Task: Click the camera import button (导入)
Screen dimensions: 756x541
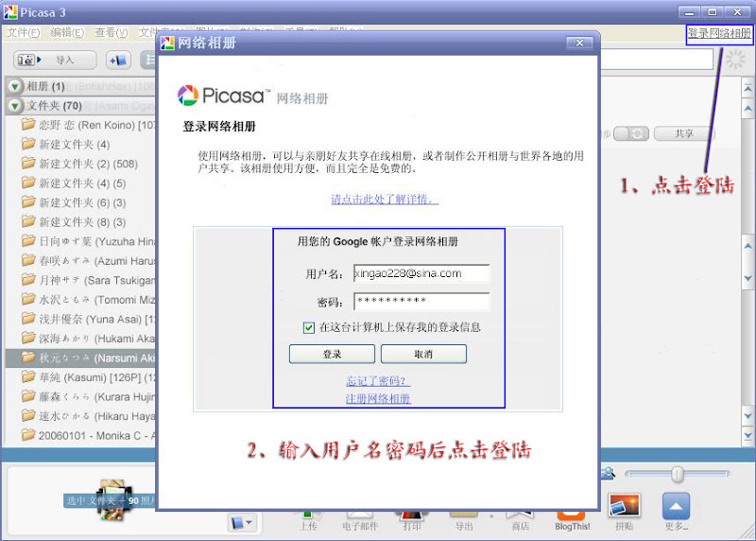Action: click(55, 61)
